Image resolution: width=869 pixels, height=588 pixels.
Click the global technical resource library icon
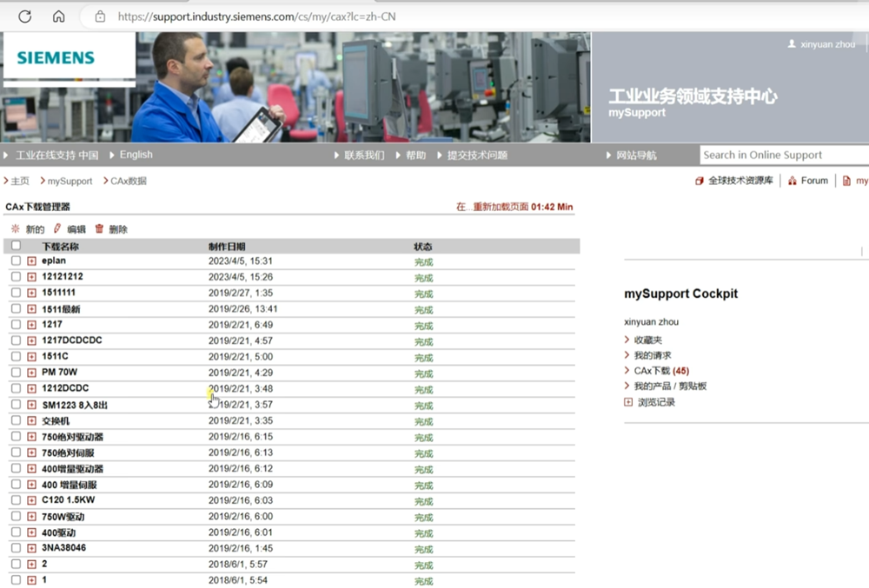(x=700, y=181)
